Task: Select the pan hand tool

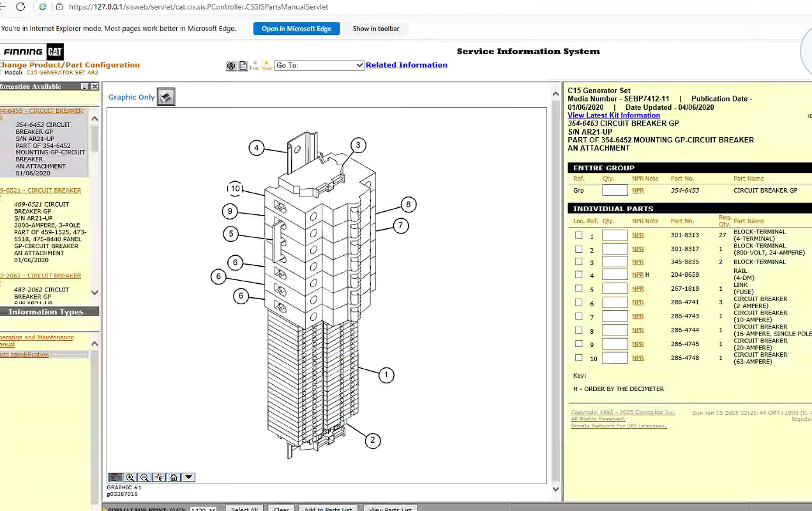Action: tap(116, 477)
